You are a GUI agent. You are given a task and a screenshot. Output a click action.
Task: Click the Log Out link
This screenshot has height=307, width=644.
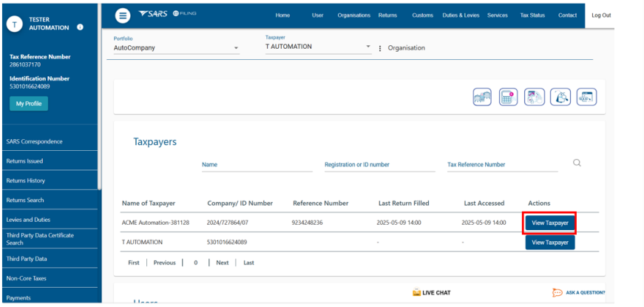(601, 16)
